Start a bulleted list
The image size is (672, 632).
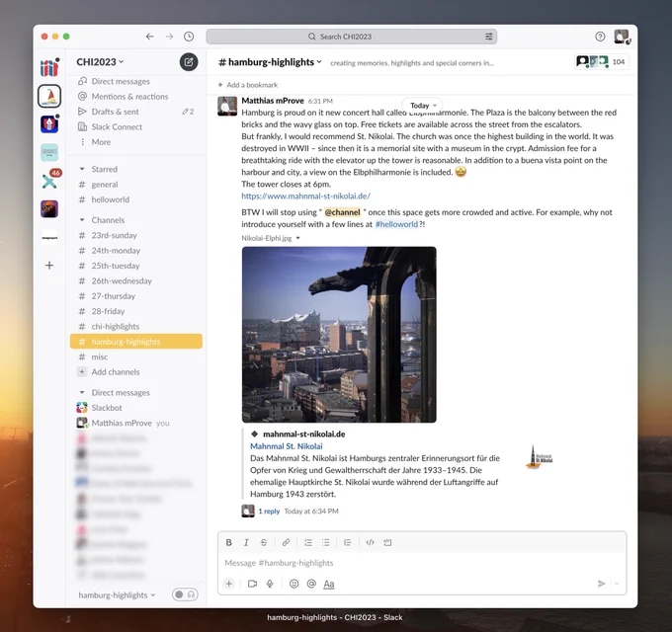click(x=326, y=542)
